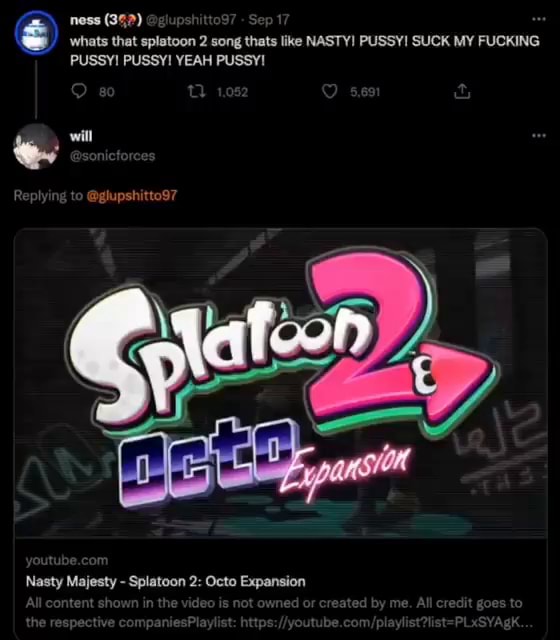The width and height of the screenshot is (560, 640).
Task: Click the @glupshitto97 handle in tweet header
Action: (x=191, y=20)
